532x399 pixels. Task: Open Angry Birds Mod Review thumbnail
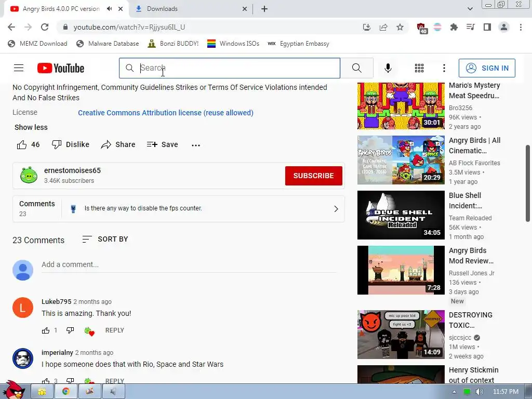401,270
